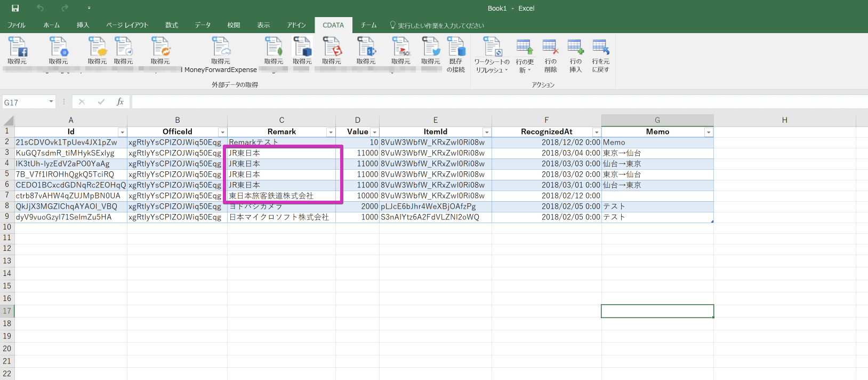Click the insert function fx button
This screenshot has width=868, height=380.
tap(120, 102)
